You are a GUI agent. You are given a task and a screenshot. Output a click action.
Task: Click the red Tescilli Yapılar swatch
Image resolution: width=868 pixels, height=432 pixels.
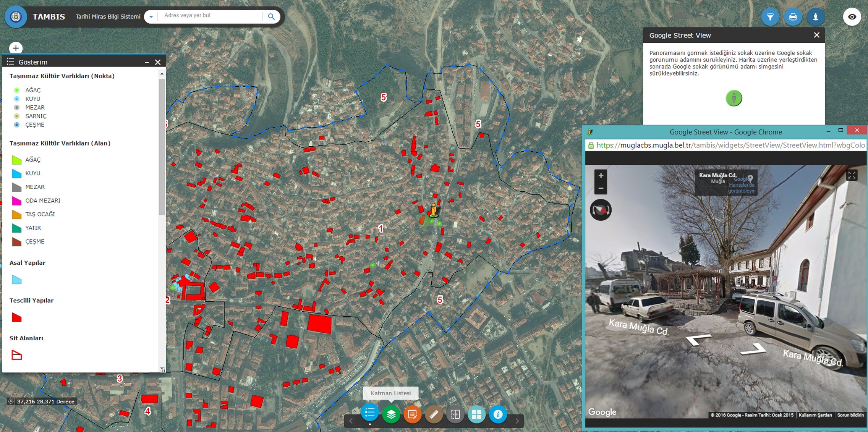pyautogui.click(x=16, y=317)
